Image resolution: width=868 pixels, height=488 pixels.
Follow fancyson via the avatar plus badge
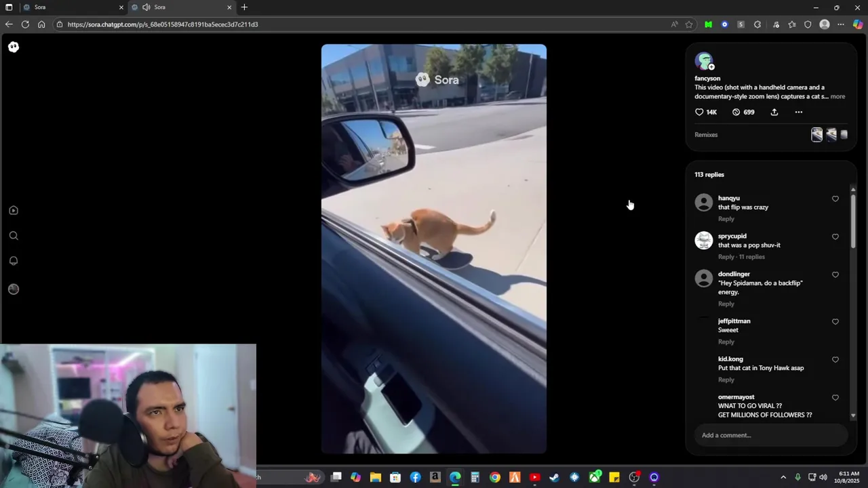coord(711,67)
